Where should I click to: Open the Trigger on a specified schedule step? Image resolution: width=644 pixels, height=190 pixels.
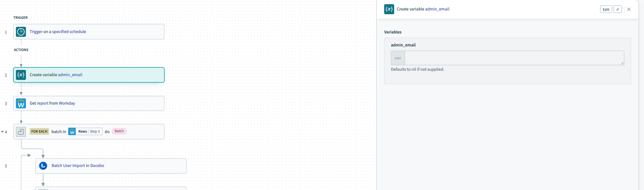89,31
